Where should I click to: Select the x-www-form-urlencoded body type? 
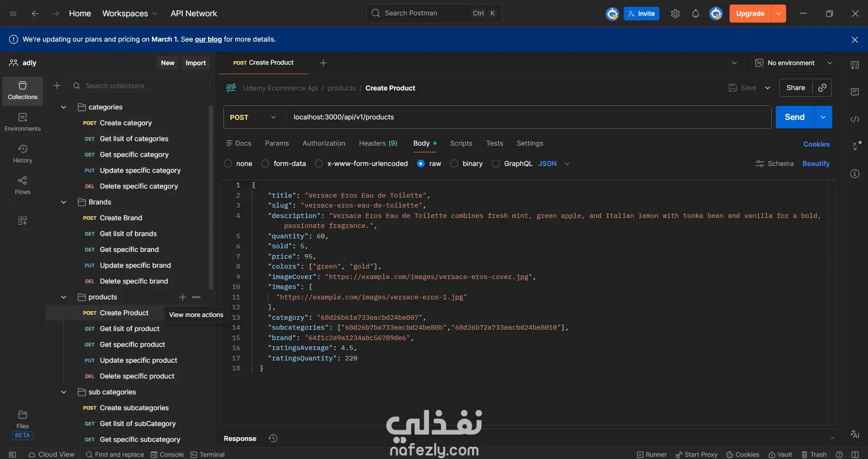click(319, 164)
